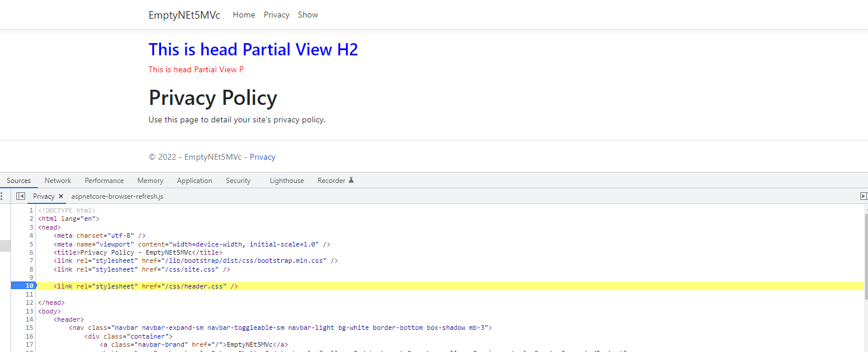Click the meta viewport code line

coord(192,244)
